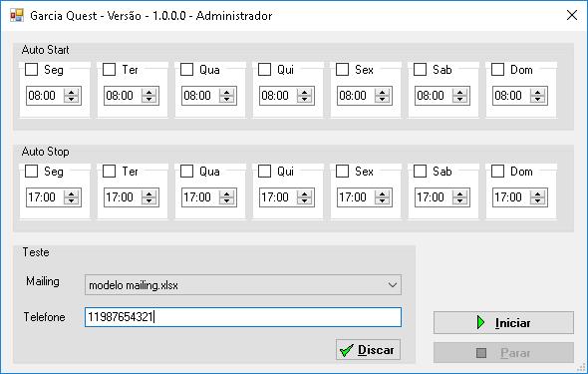Close the Garcia Quest window
588x374 pixels.
pos(572,15)
